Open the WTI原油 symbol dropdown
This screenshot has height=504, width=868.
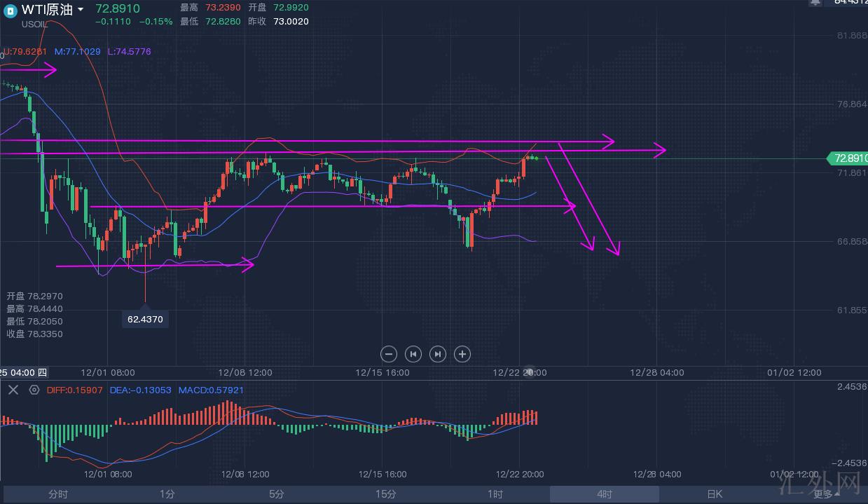pos(81,10)
